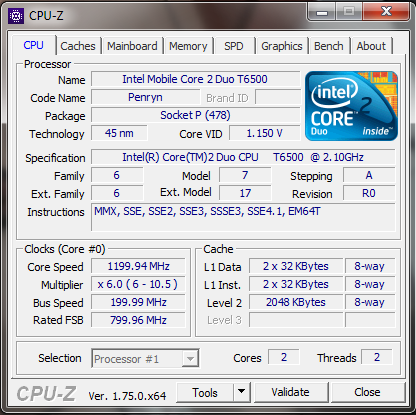Open the Graphics tab
Viewport: 416px width, 415px height.
coord(282,46)
